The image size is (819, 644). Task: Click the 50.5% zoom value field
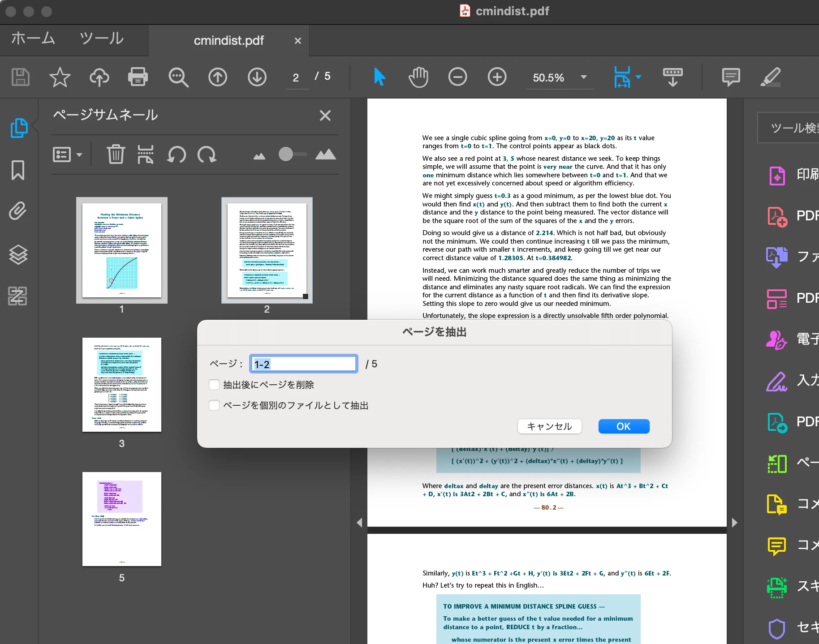tap(548, 77)
